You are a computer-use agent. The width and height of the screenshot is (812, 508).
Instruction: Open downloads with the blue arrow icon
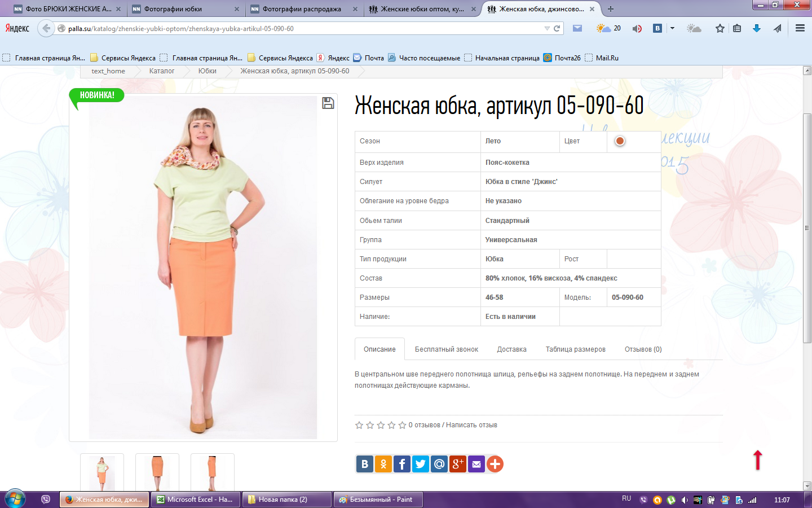pyautogui.click(x=757, y=28)
